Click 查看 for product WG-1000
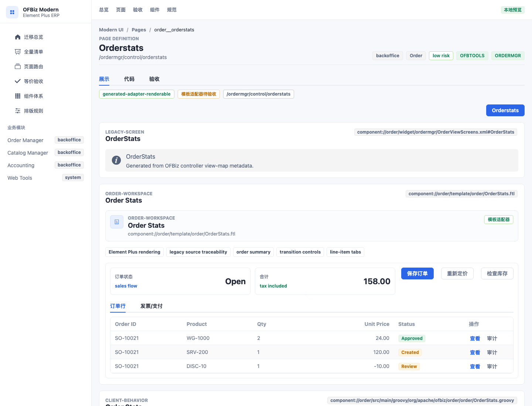This screenshot has height=406, width=532. coord(475,338)
